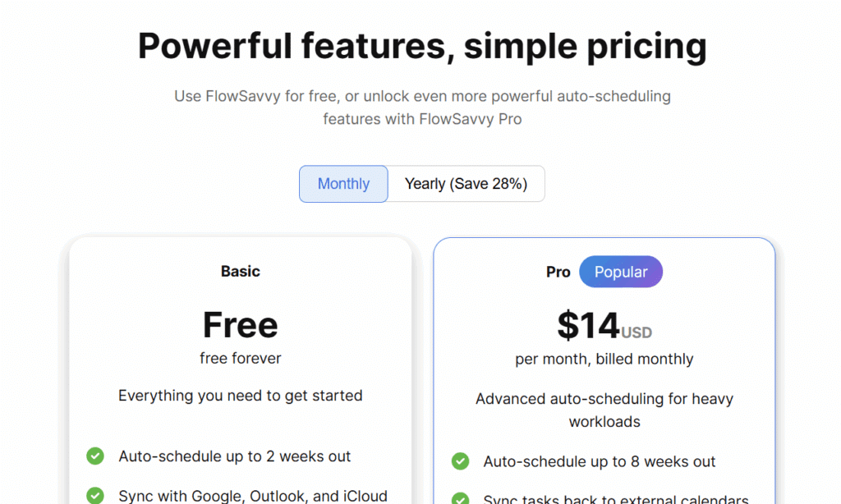
Task: Click the Basic plan title
Action: [x=241, y=271]
